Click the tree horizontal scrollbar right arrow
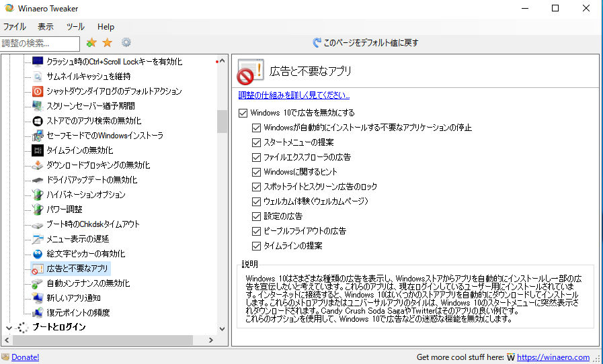Viewport: 603px width, 364px height. pyautogui.click(x=210, y=340)
